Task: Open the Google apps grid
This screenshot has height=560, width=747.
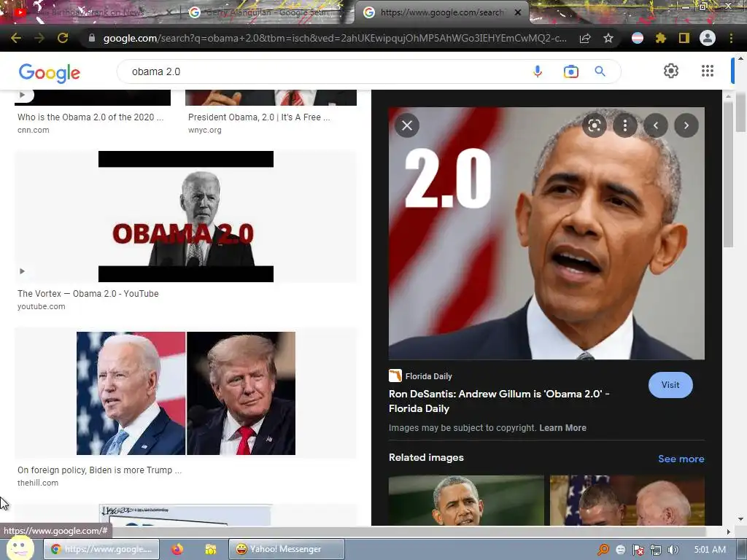Action: [x=708, y=71]
